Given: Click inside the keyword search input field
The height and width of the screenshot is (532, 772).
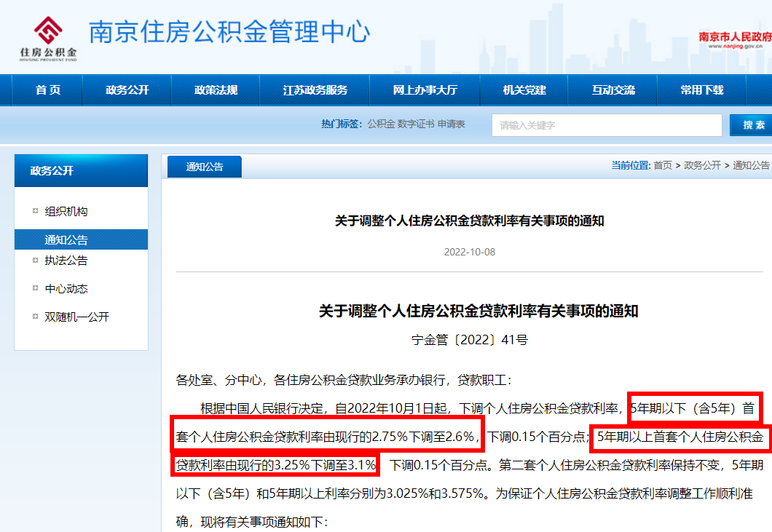Looking at the screenshot, I should pos(606,124).
